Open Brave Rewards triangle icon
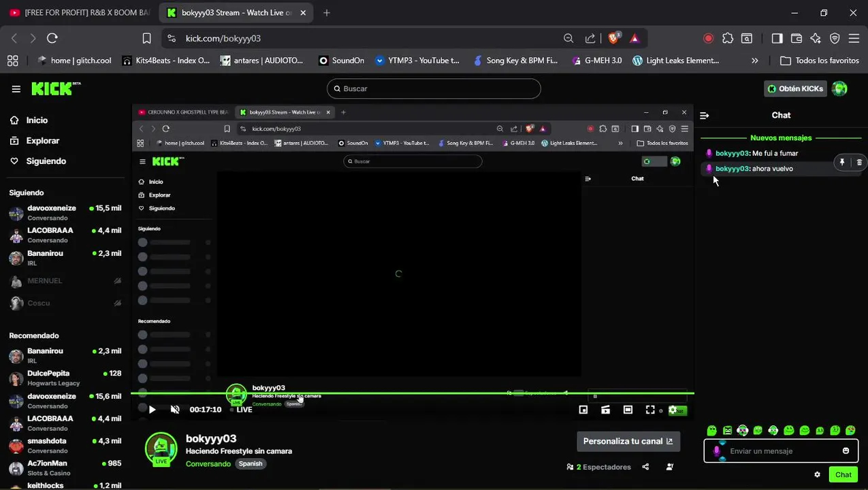This screenshot has height=490, width=868. pyautogui.click(x=634, y=38)
